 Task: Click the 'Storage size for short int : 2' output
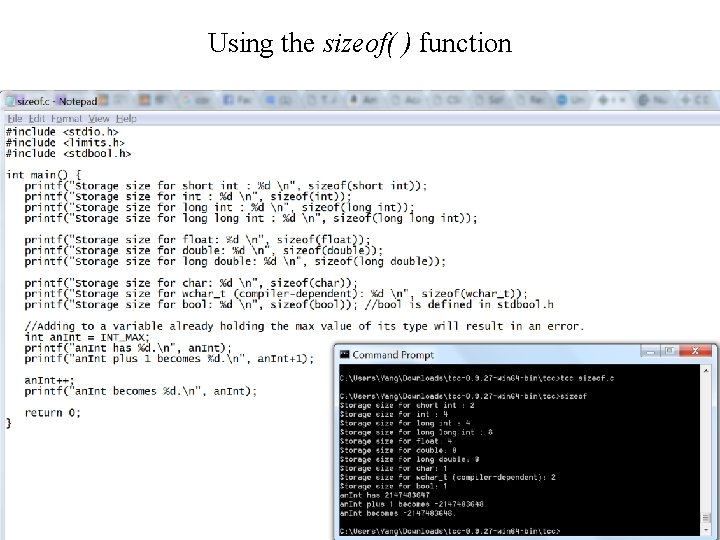pyautogui.click(x=407, y=405)
